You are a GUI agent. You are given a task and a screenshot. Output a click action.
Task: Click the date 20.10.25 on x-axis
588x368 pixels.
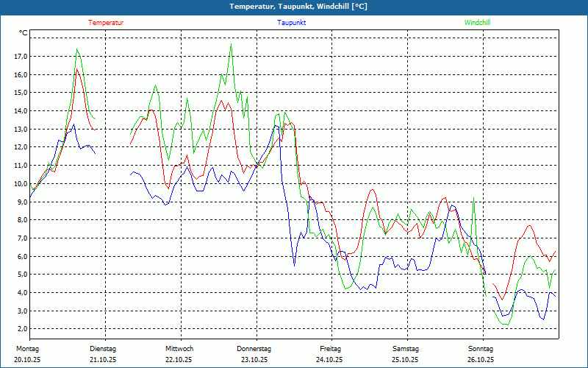click(28, 360)
